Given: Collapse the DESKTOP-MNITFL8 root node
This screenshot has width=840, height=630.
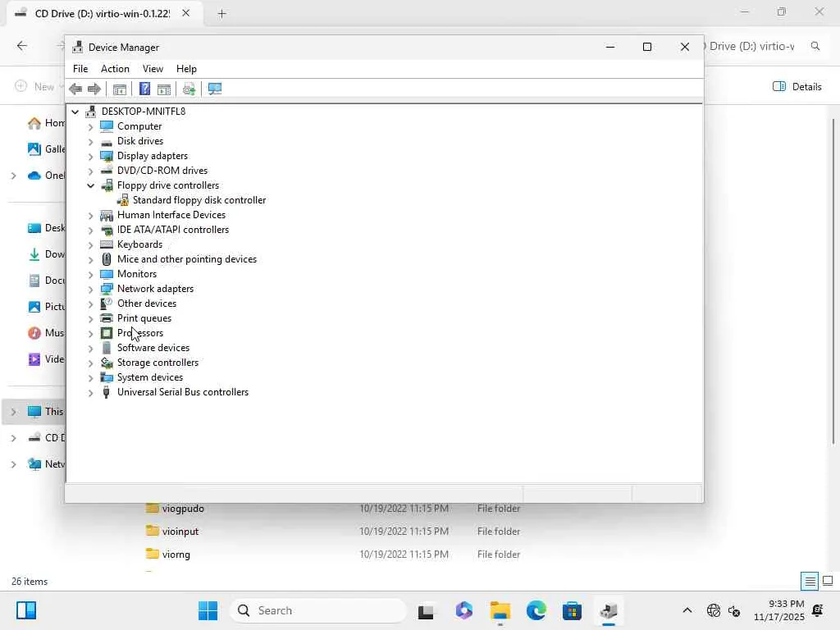Looking at the screenshot, I should (75, 112).
